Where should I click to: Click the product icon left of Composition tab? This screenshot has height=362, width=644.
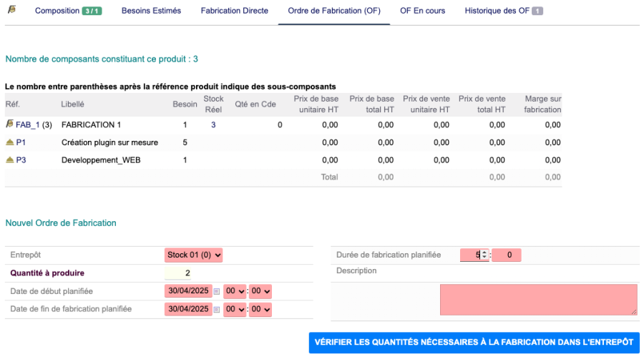(x=12, y=10)
